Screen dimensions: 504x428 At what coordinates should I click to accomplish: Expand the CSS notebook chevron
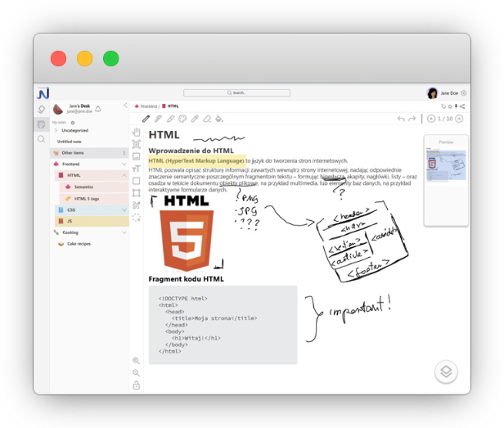click(x=124, y=210)
